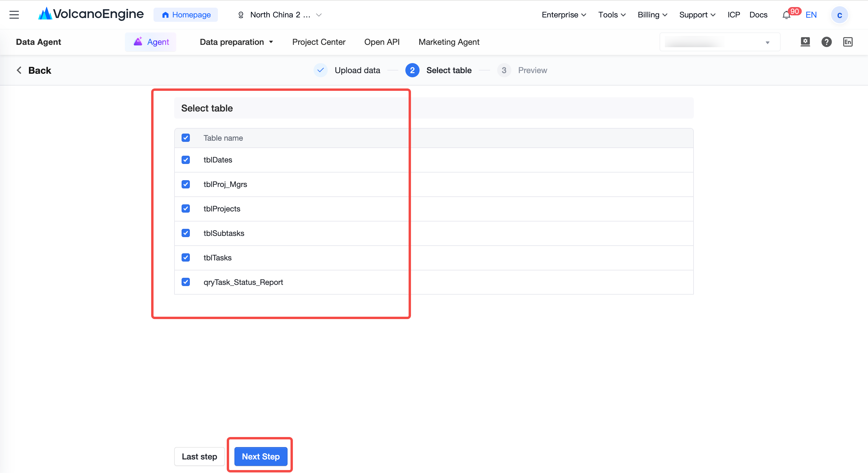
Task: Click the VolcanoEngine logo
Action: click(x=91, y=14)
